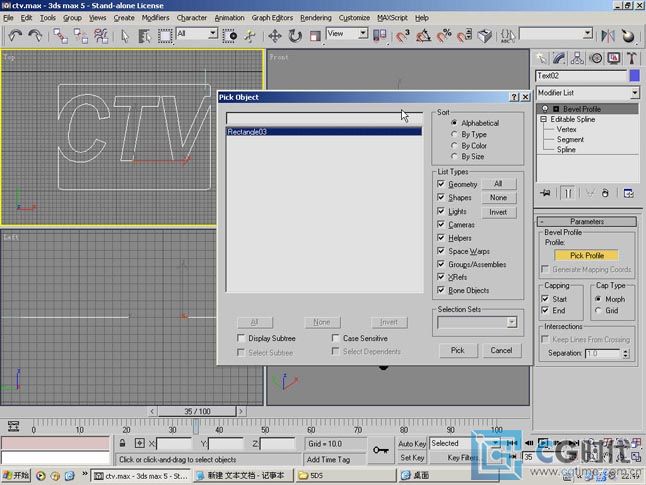Click the Pick Profile button
Viewport: 646px width, 485px height.
point(587,255)
